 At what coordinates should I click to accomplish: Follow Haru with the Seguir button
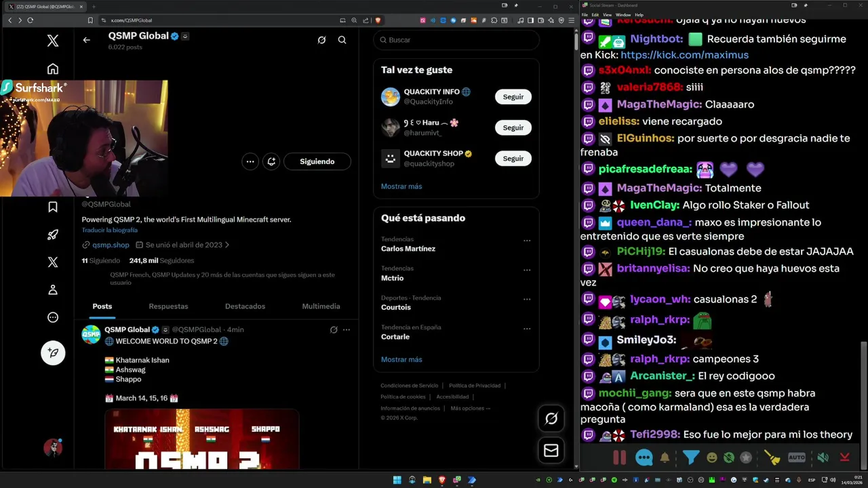[513, 127]
